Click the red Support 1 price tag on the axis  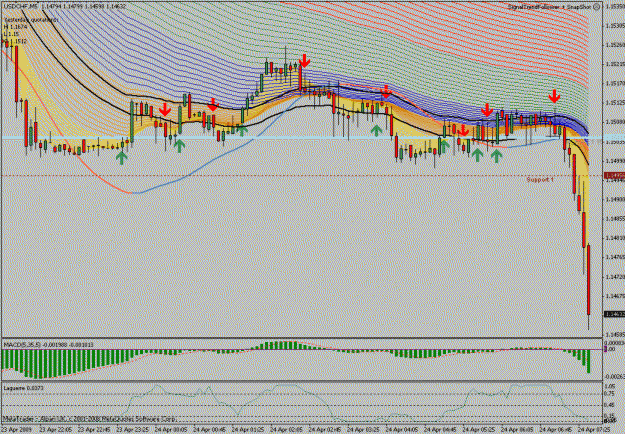point(614,176)
